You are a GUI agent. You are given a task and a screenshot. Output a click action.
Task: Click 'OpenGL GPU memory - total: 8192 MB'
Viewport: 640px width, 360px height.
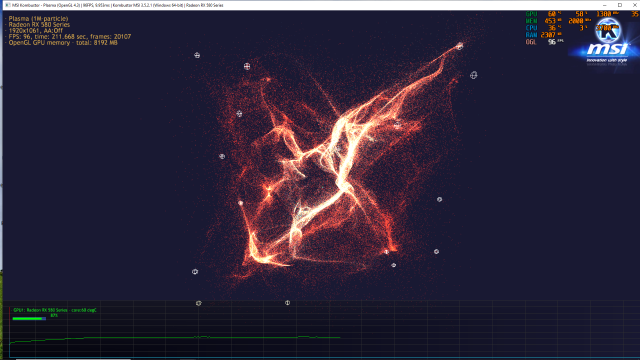pos(63,42)
